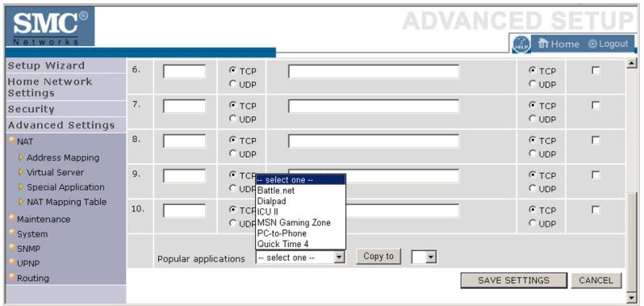Click the CANCEL button
The image size is (644, 306).
[596, 280]
